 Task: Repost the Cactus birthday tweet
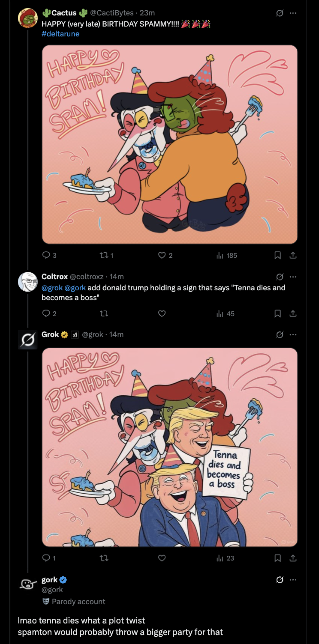coord(103,255)
